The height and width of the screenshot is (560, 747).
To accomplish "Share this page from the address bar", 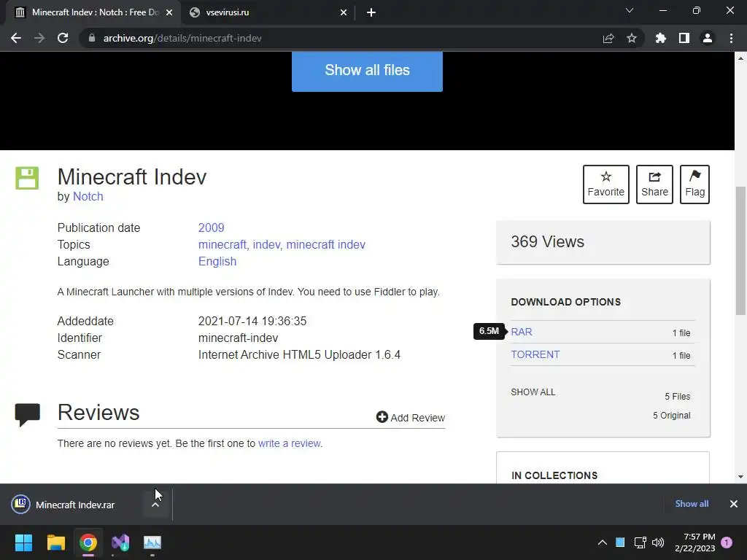I will coord(608,38).
